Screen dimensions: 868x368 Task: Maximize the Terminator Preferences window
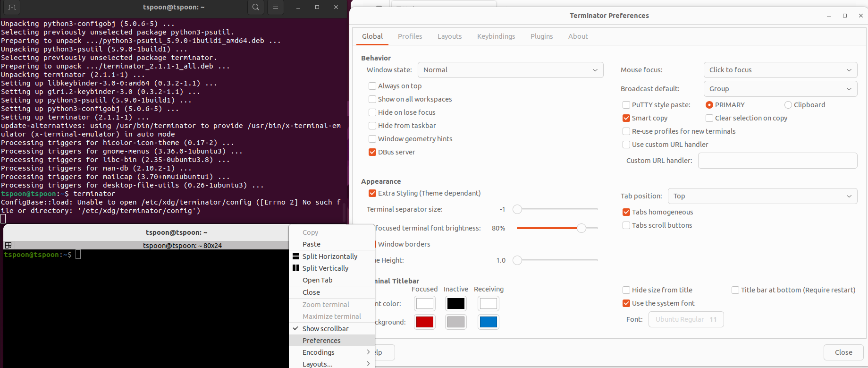tap(845, 16)
